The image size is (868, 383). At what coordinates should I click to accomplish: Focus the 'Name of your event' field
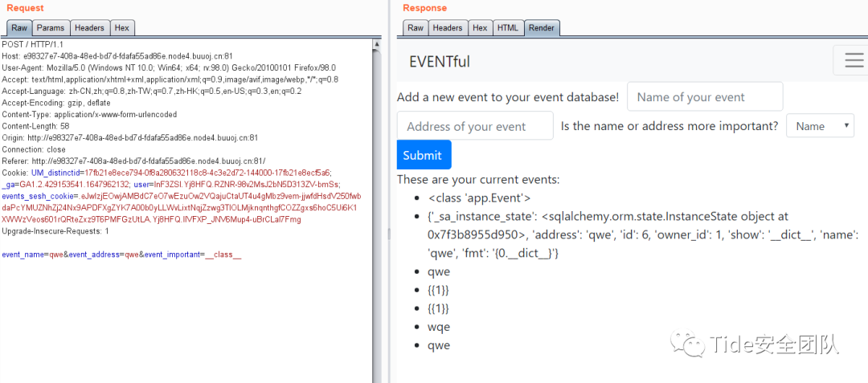tap(705, 96)
